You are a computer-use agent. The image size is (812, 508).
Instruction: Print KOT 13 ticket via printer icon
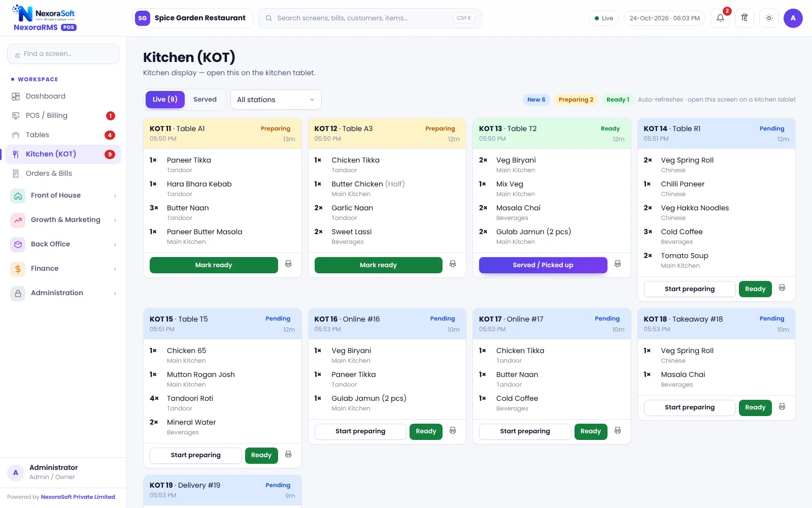coord(618,264)
